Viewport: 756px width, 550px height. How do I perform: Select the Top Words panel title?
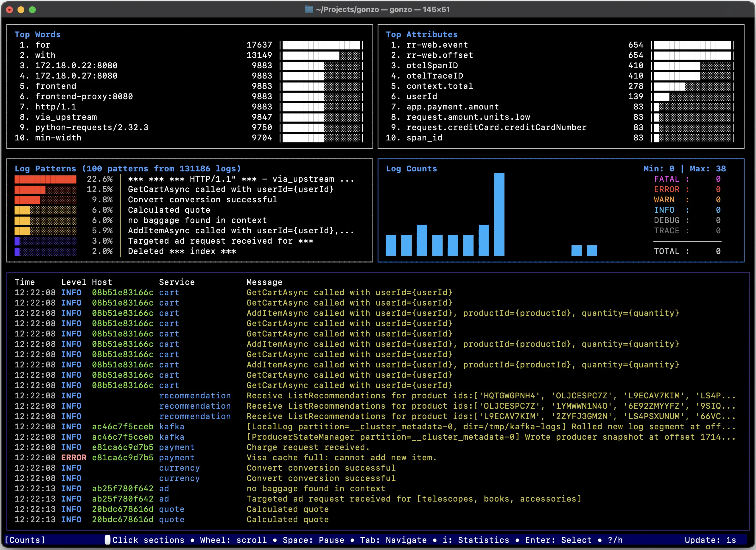point(37,34)
